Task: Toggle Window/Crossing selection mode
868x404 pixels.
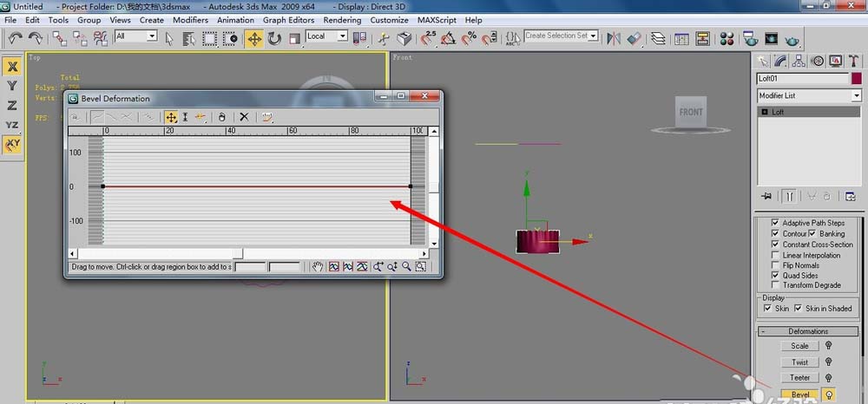Action: tap(230, 39)
